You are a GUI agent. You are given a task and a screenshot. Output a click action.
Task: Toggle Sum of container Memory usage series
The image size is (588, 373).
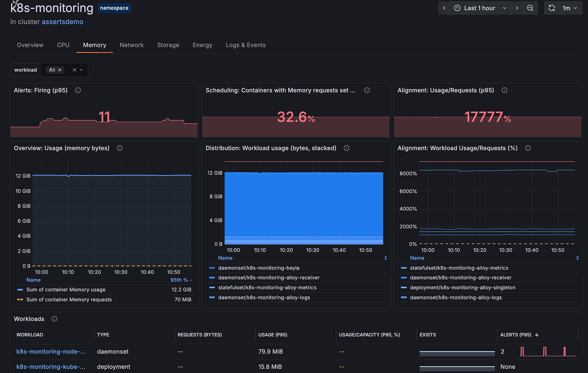click(x=66, y=289)
